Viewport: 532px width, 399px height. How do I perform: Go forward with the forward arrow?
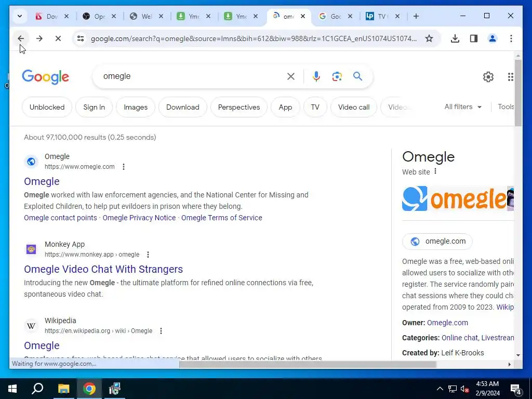tap(39, 38)
